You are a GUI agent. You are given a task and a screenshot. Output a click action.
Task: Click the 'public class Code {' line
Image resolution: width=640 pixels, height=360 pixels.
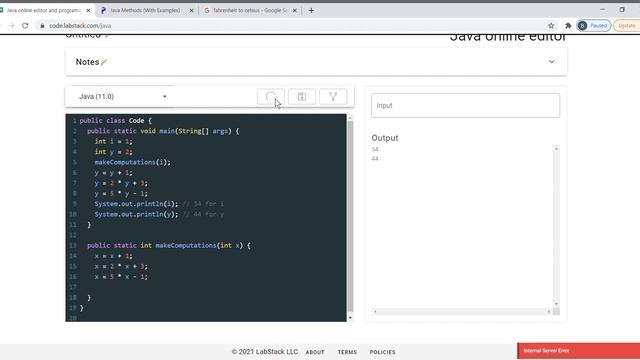[x=116, y=121]
